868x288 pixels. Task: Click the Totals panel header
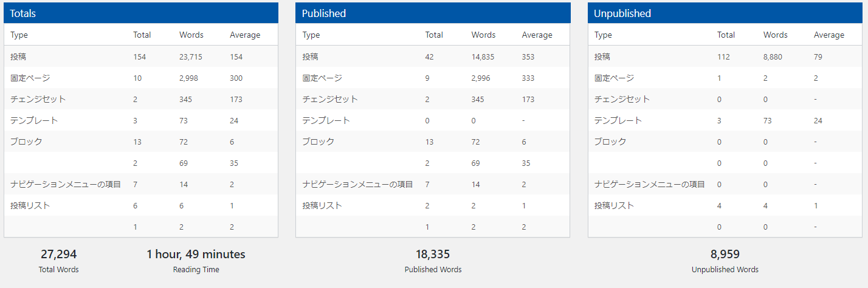tap(141, 13)
